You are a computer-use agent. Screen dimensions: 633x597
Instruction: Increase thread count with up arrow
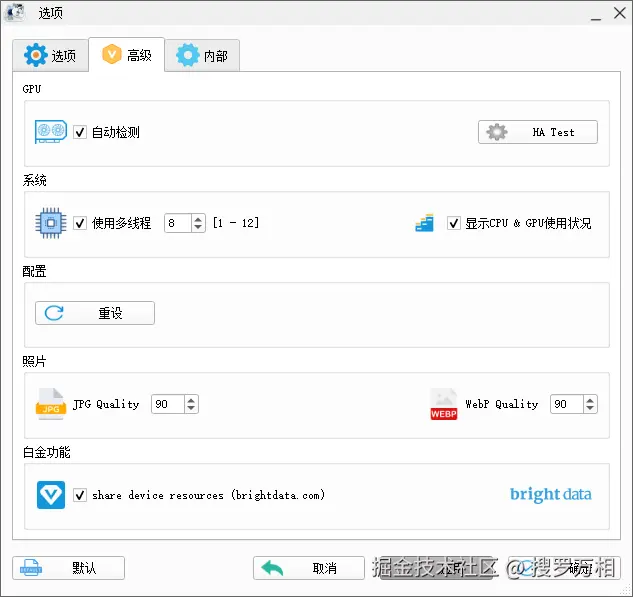pyautogui.click(x=198, y=219)
